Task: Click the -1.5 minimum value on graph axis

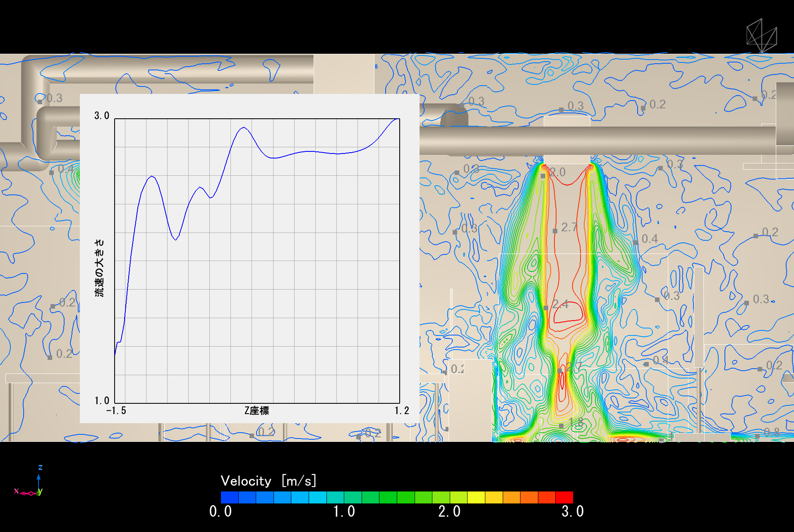Action: coord(116,410)
